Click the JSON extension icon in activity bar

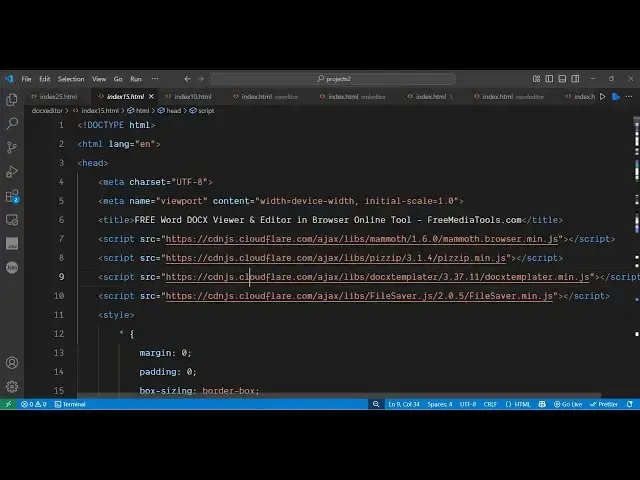point(12,267)
